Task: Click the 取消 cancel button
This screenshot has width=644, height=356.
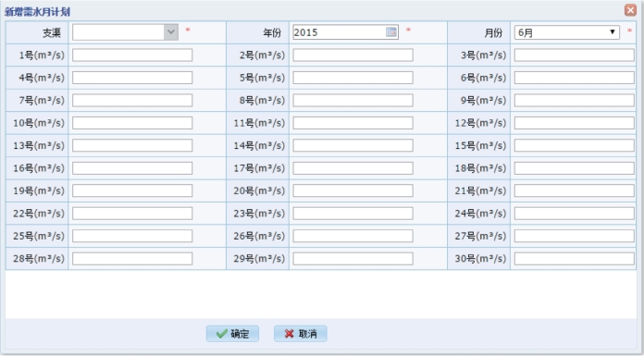Action: click(x=301, y=334)
